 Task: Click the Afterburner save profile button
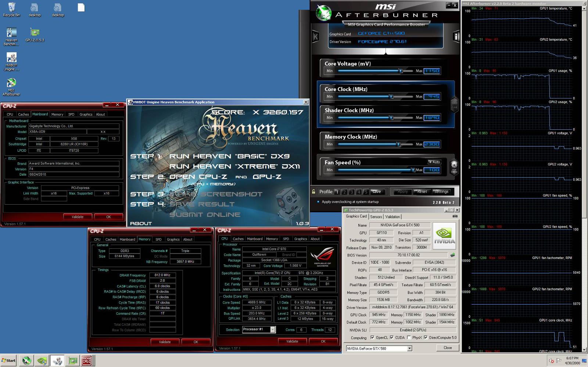376,192
